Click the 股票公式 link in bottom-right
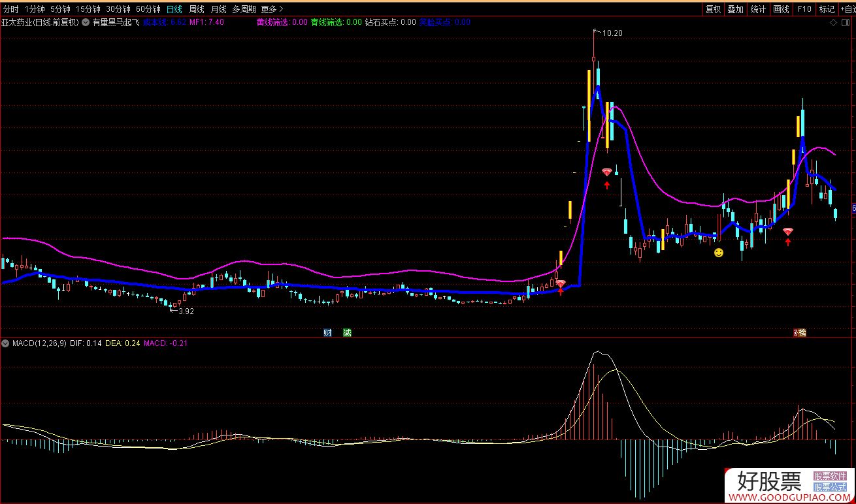856x504 pixels. [x=830, y=487]
